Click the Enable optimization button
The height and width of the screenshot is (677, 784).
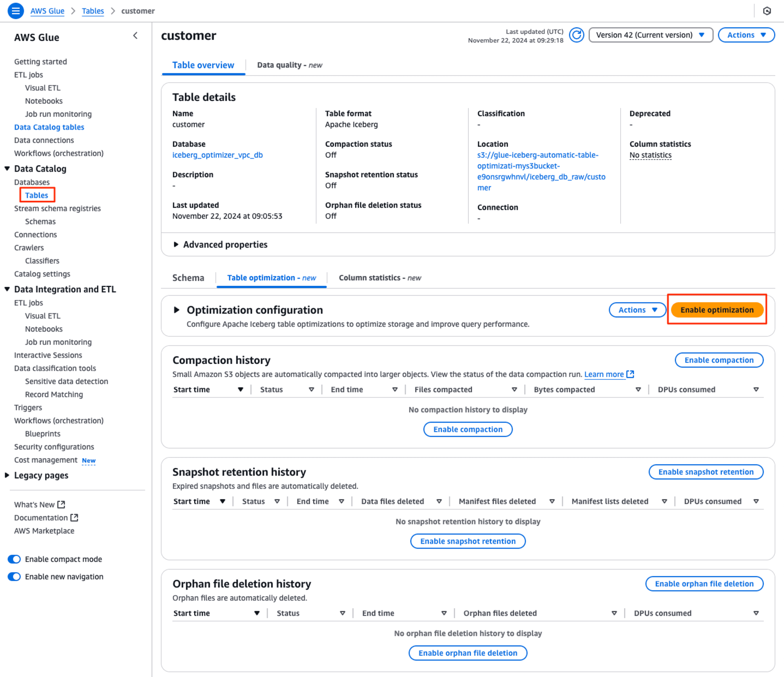(x=717, y=310)
